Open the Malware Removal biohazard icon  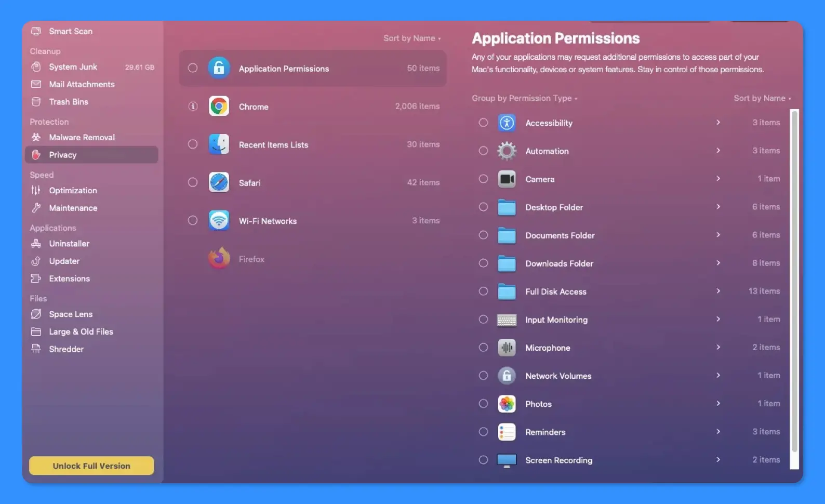[36, 137]
